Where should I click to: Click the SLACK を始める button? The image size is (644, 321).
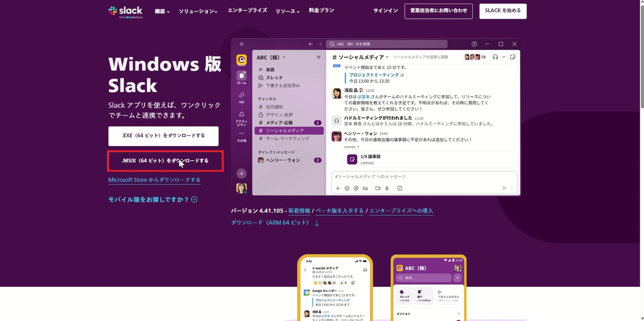tap(503, 11)
